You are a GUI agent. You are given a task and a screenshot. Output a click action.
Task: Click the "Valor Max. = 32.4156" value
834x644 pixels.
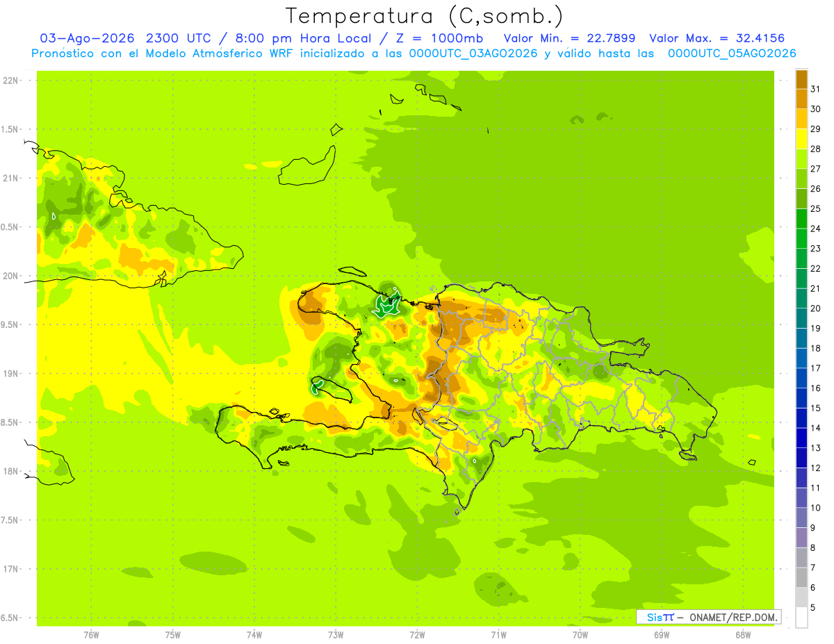click(717, 38)
